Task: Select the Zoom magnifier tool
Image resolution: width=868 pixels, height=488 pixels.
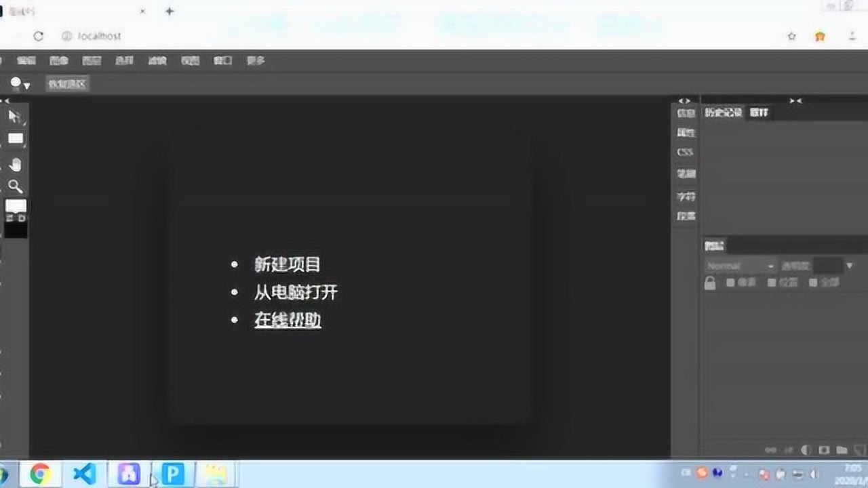Action: [15, 186]
